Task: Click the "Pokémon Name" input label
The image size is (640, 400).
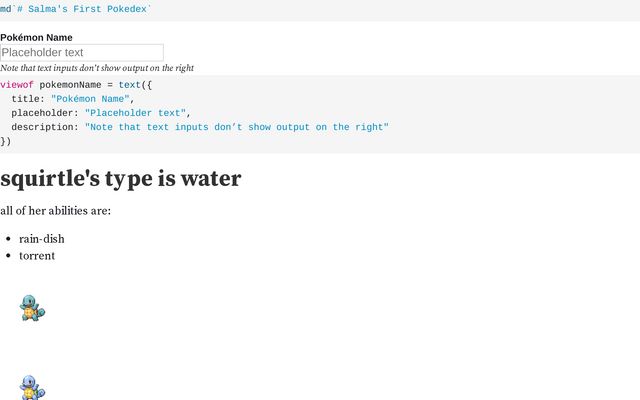Action: click(x=36, y=38)
